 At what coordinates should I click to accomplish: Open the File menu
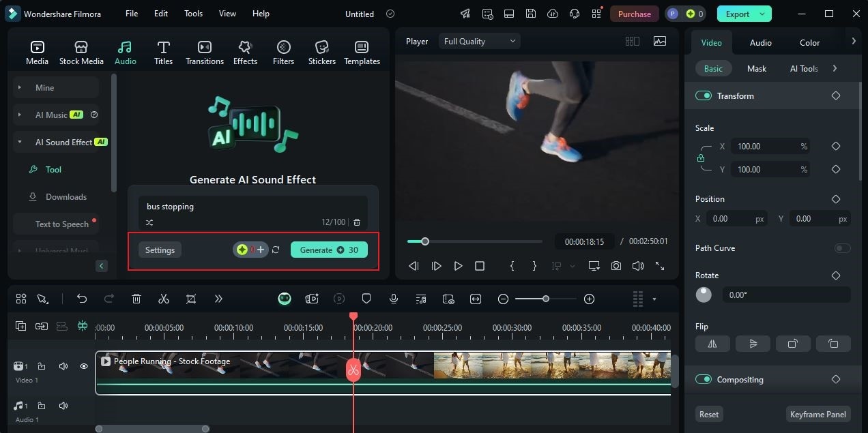(132, 14)
